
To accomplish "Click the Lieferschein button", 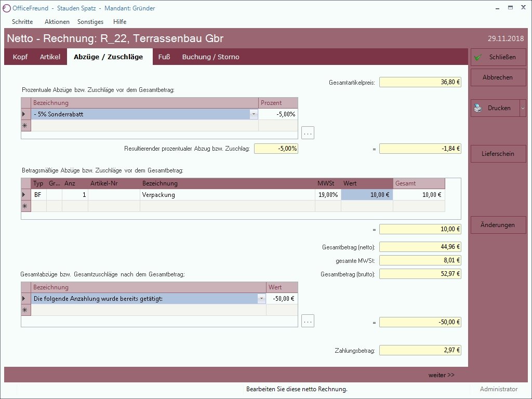I will (498, 154).
